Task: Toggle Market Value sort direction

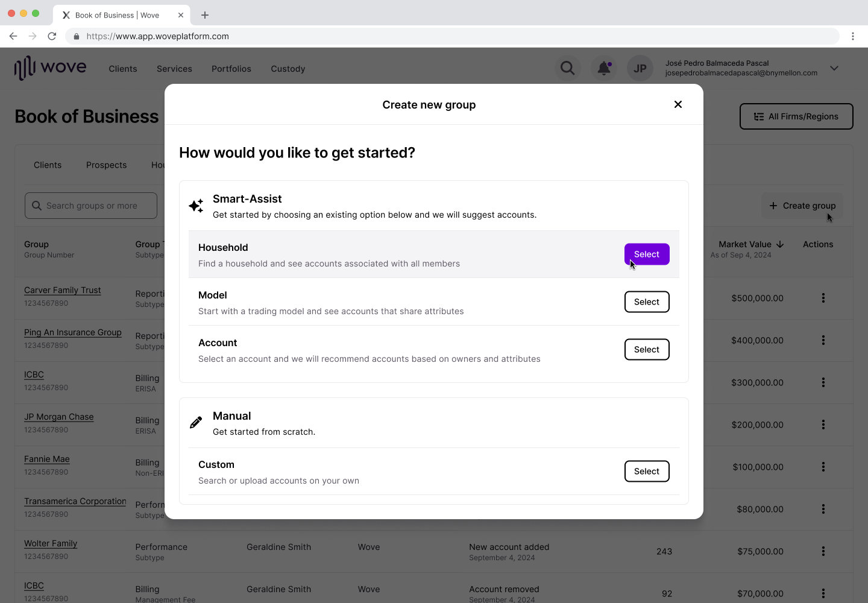Action: 779,244
